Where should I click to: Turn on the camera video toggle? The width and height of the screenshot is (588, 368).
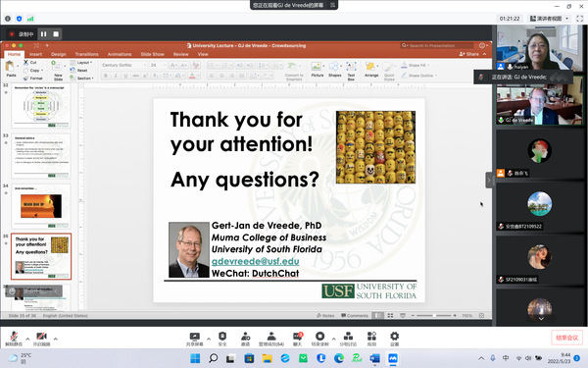point(41,339)
